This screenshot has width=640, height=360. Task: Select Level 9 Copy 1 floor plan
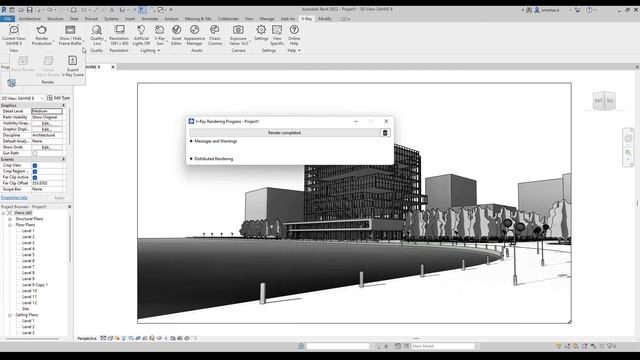pos(35,285)
